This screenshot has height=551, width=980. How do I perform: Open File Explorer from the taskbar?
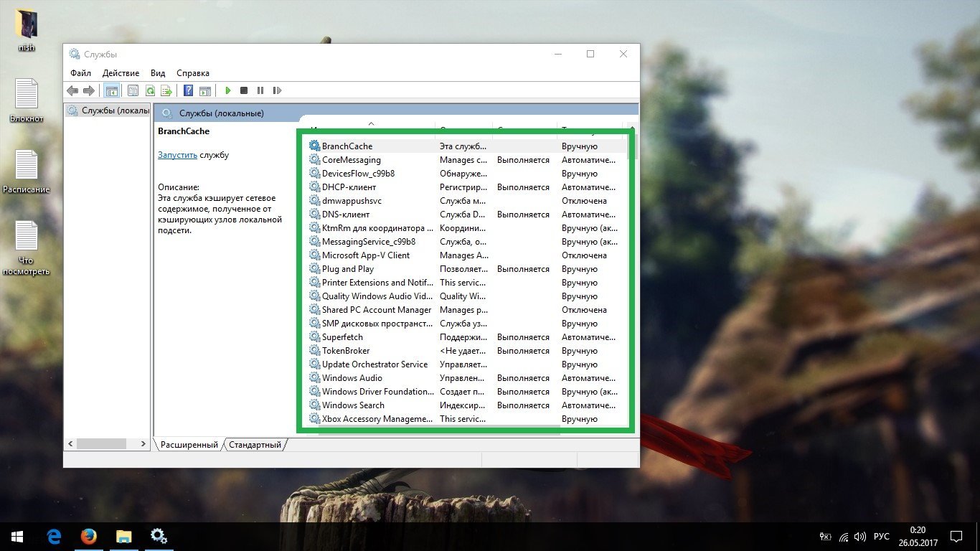(x=124, y=536)
